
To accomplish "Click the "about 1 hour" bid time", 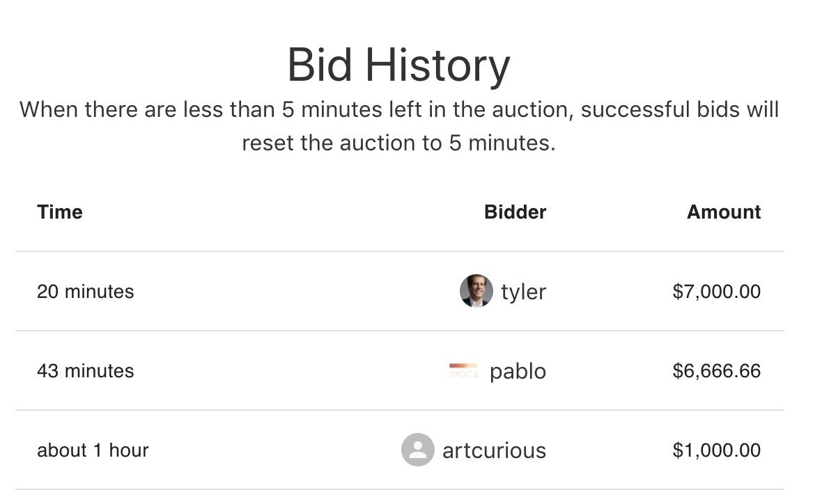I will tap(93, 450).
